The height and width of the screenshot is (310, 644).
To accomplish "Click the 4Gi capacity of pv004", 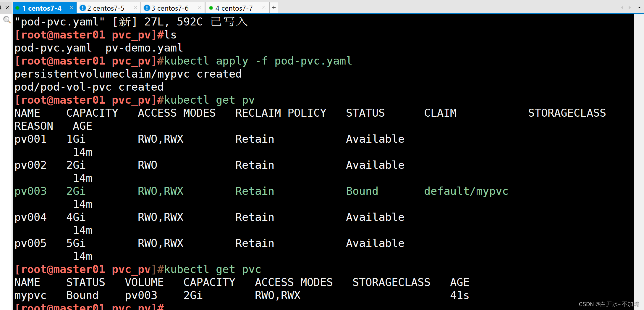I will (x=76, y=217).
